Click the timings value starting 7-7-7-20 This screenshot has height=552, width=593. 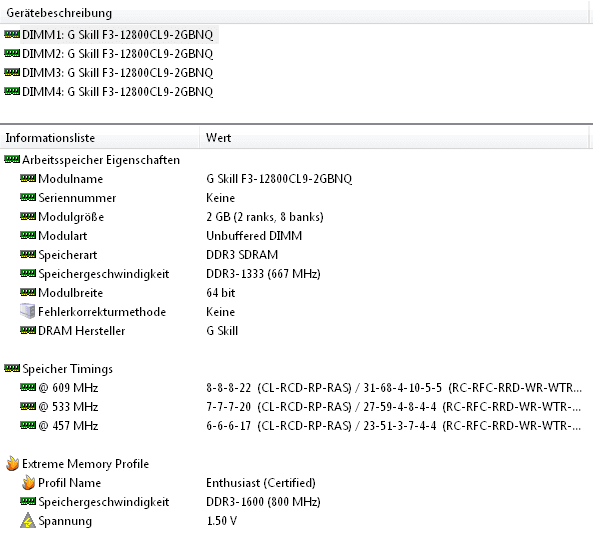click(394, 406)
